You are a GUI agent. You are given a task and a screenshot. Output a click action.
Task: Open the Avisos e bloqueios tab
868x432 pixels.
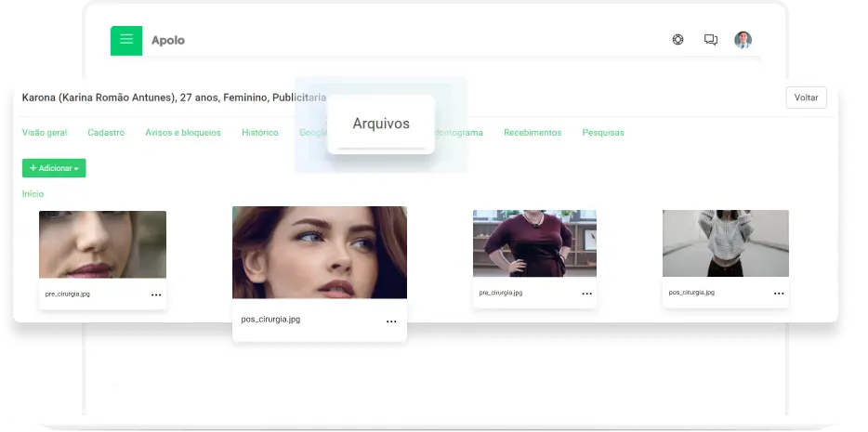pyautogui.click(x=183, y=133)
